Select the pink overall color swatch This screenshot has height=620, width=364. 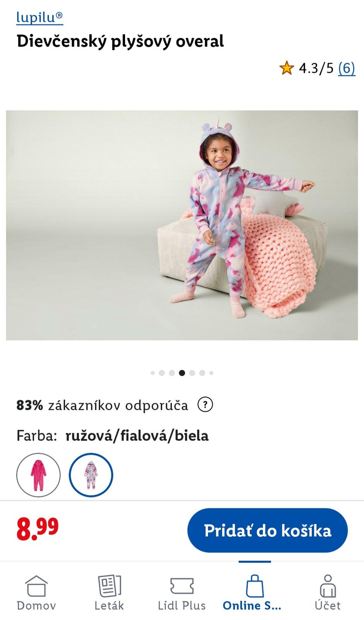38,475
